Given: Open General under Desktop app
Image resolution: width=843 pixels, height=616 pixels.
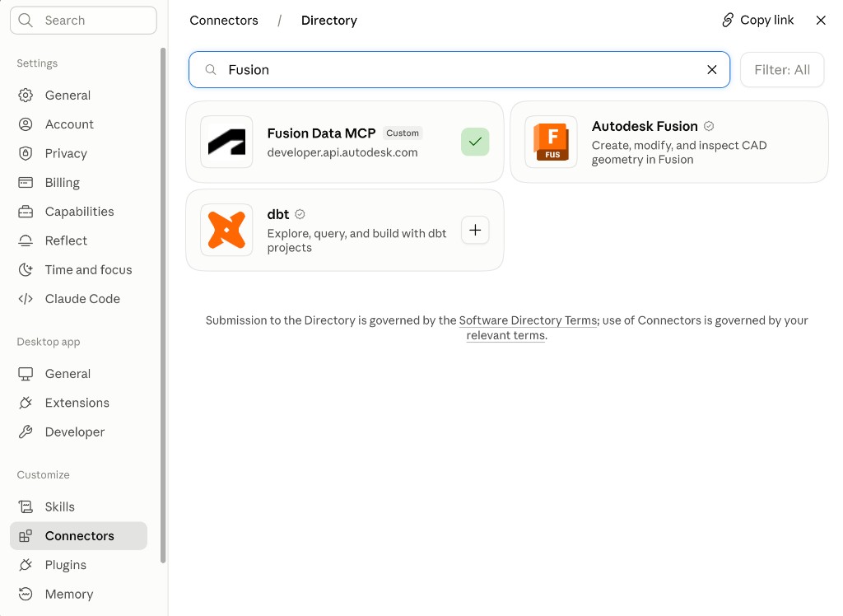Looking at the screenshot, I should pos(78,374).
